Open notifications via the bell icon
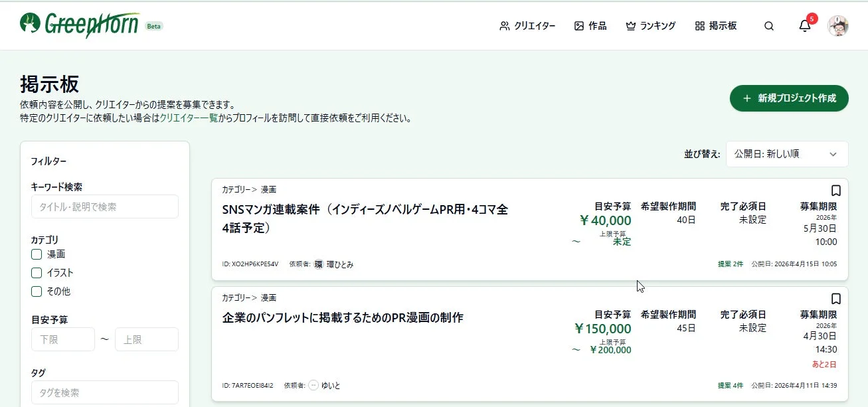 804,25
